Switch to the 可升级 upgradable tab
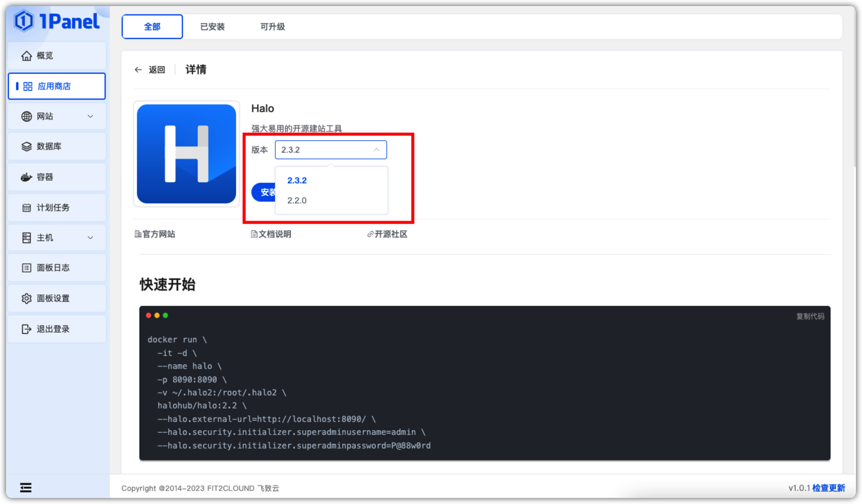The height and width of the screenshot is (504, 862). click(273, 27)
